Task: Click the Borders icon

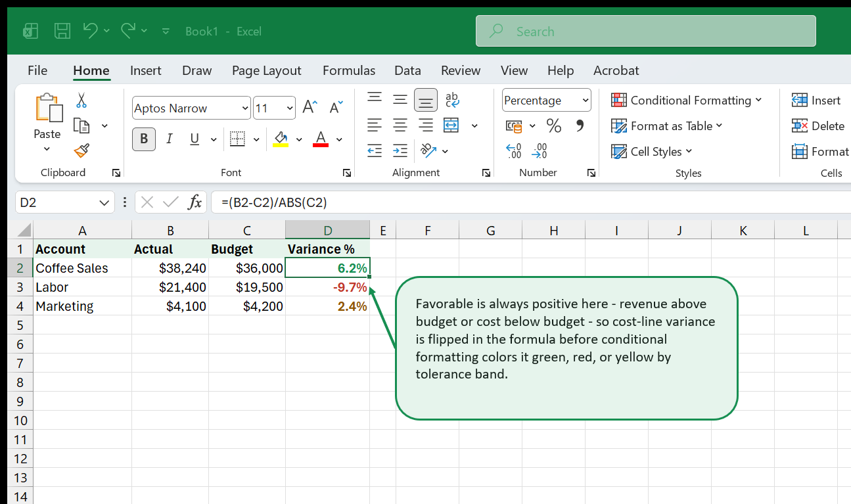Action: (237, 139)
